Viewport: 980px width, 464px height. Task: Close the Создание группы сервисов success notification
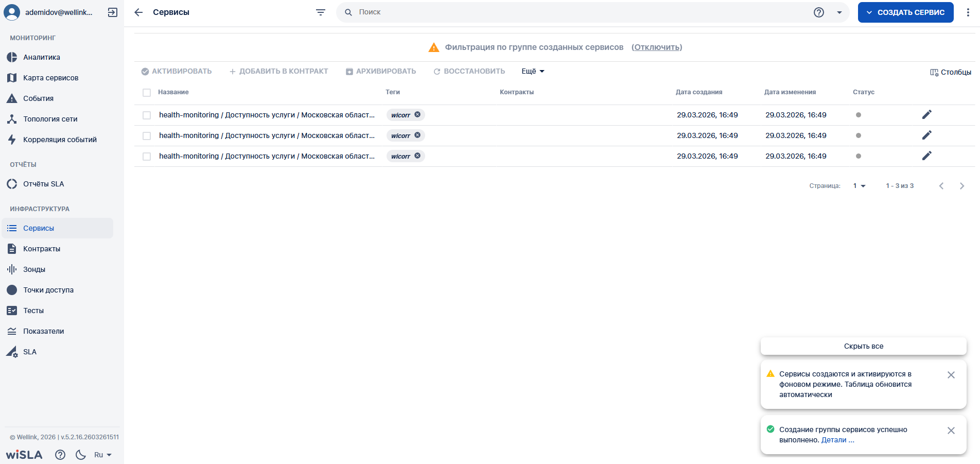pyautogui.click(x=951, y=431)
